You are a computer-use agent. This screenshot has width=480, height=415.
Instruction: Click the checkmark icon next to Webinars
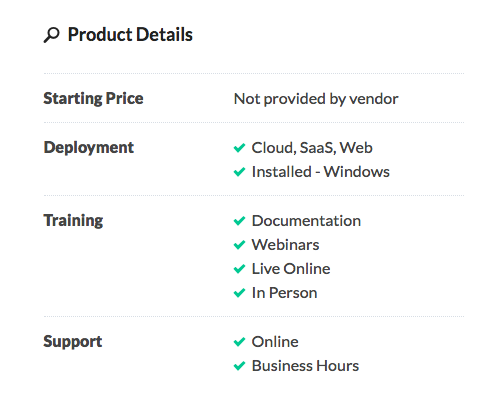point(239,245)
